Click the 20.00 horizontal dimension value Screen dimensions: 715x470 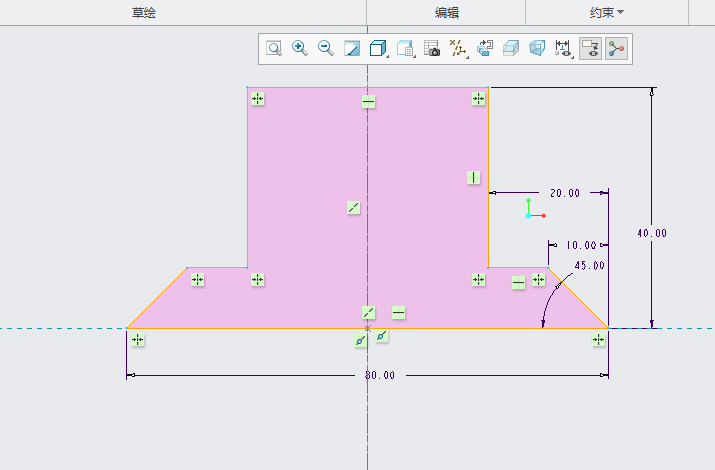coord(564,193)
